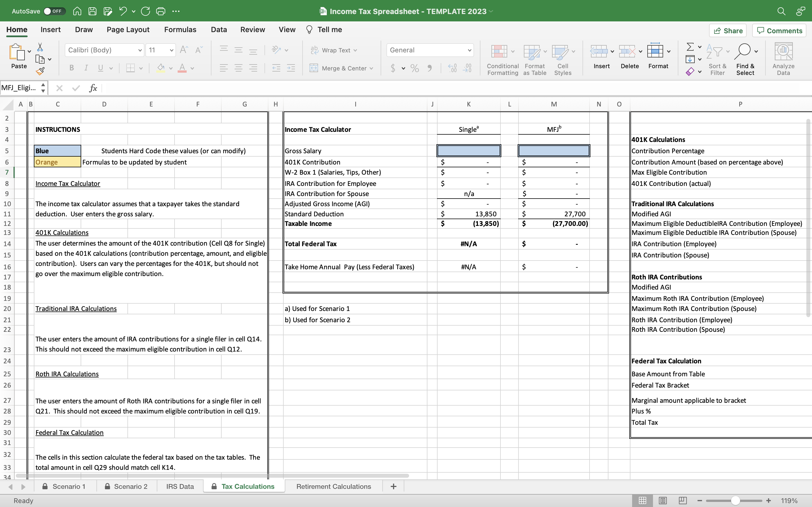Open the fill color dropdown arrow
Viewport: 812px width, 507px height.
coord(171,68)
